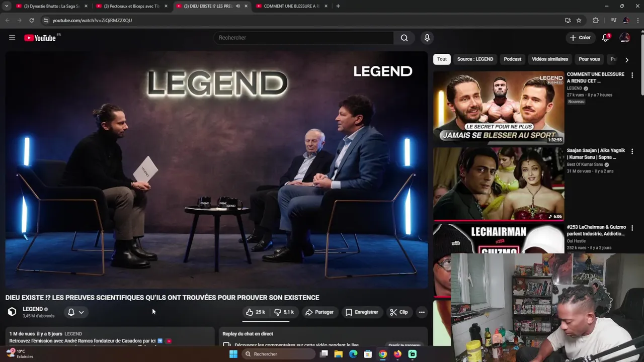Viewport: 644px width, 362px height.
Task: Open the YouTube hamburger guide menu
Action: (x=12, y=38)
